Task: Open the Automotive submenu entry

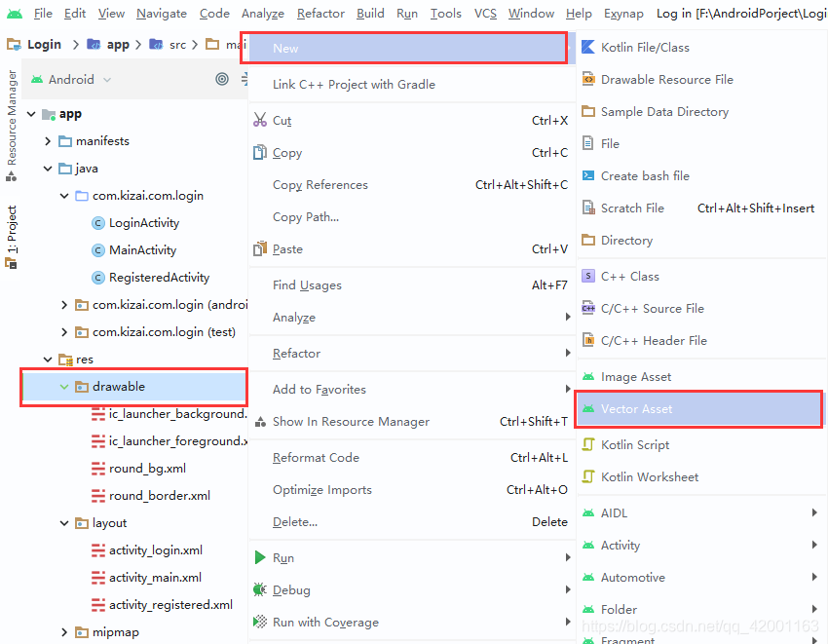Action: click(699, 577)
